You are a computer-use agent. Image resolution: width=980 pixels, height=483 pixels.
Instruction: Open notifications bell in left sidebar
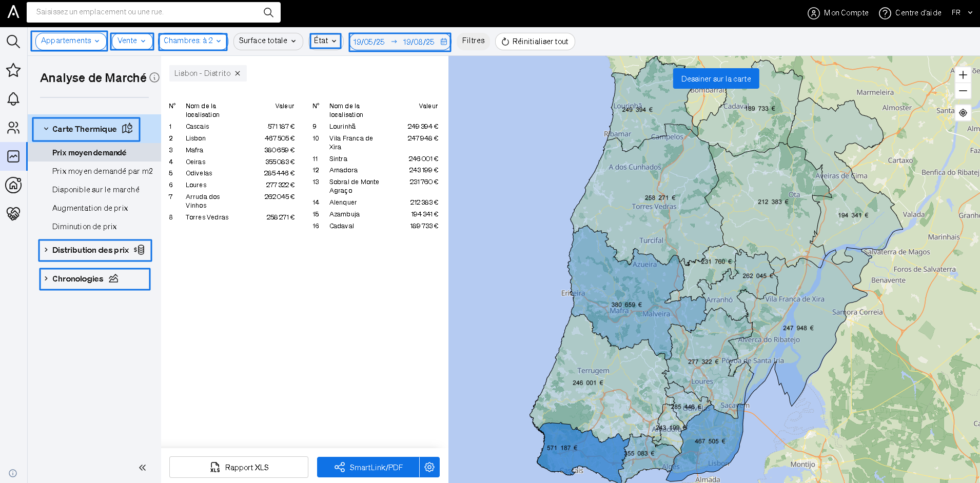(13, 99)
